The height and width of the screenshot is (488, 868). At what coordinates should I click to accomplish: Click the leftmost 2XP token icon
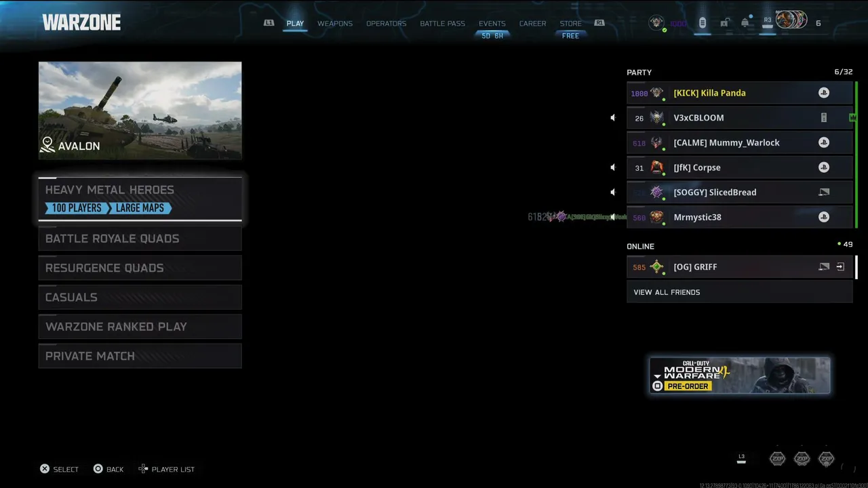point(778,459)
